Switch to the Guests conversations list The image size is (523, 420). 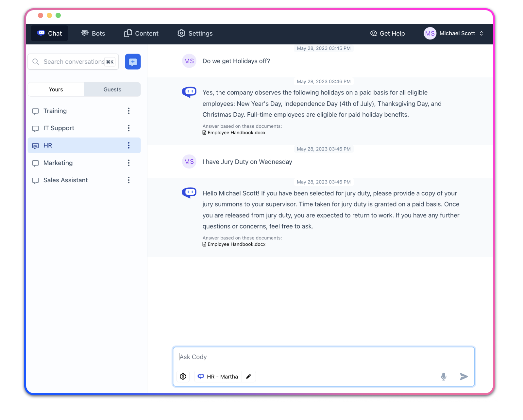click(112, 89)
